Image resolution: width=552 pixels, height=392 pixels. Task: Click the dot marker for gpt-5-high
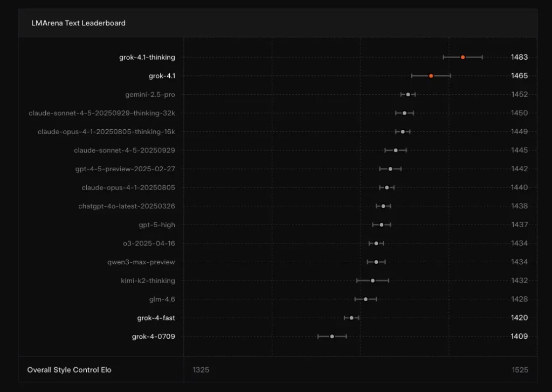point(381,225)
